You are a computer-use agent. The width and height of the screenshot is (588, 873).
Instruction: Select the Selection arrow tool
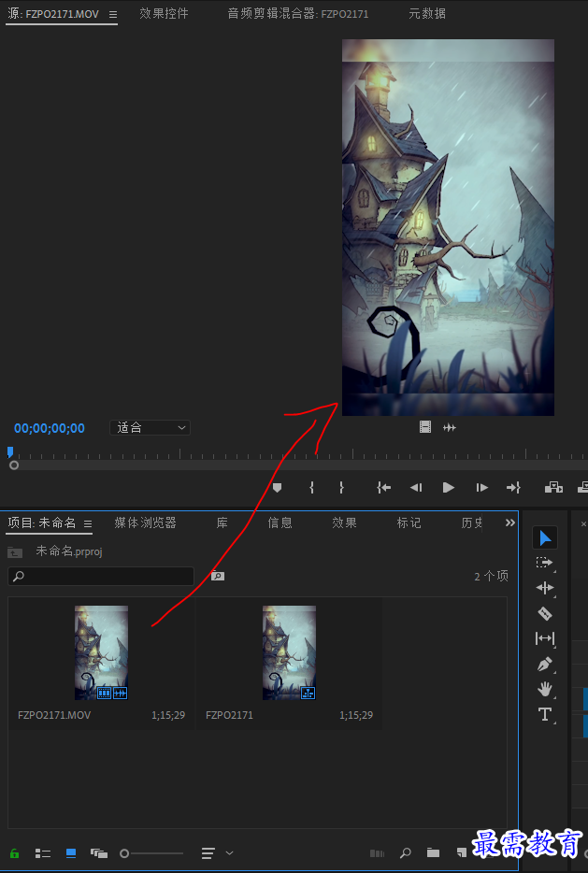coord(545,537)
